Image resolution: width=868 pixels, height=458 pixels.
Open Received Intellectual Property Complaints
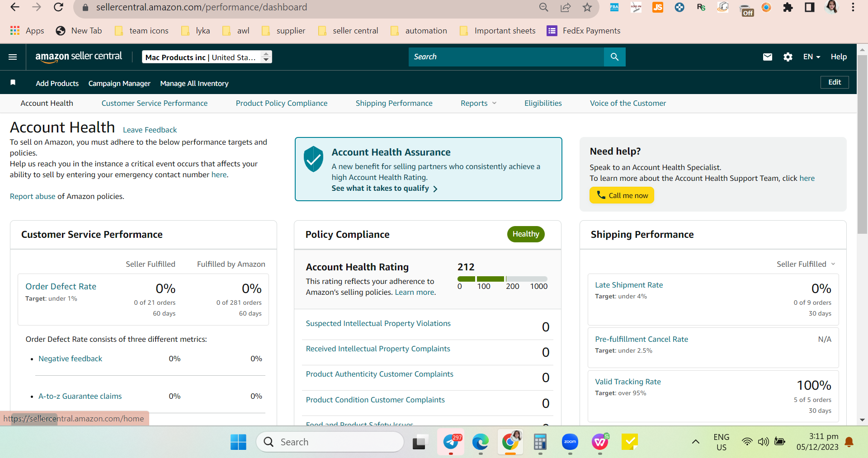click(378, 349)
